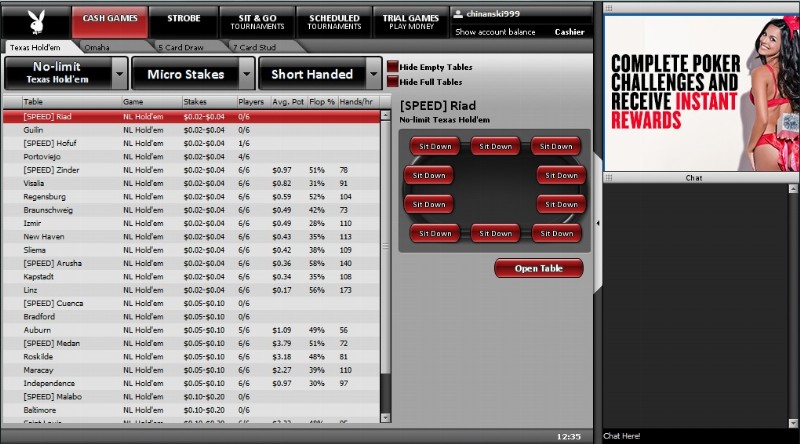
Task: Click the user profile icon beside chinanski999
Action: pos(458,14)
